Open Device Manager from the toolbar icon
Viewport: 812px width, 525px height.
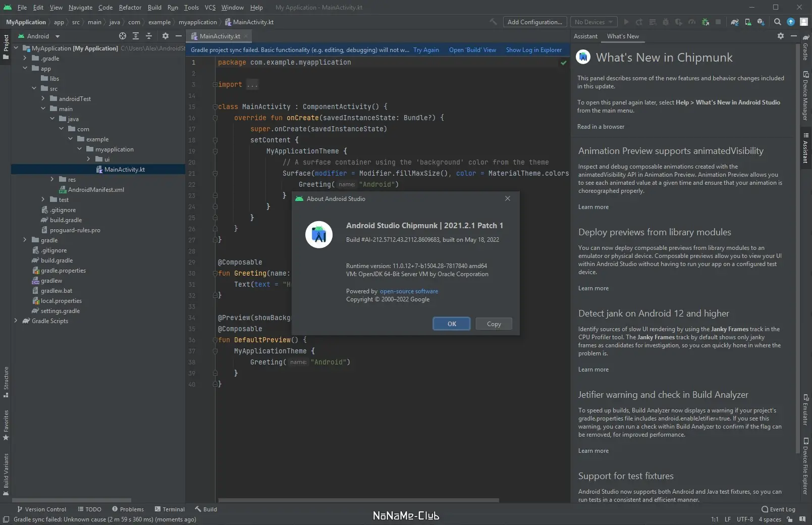pyautogui.click(x=748, y=22)
